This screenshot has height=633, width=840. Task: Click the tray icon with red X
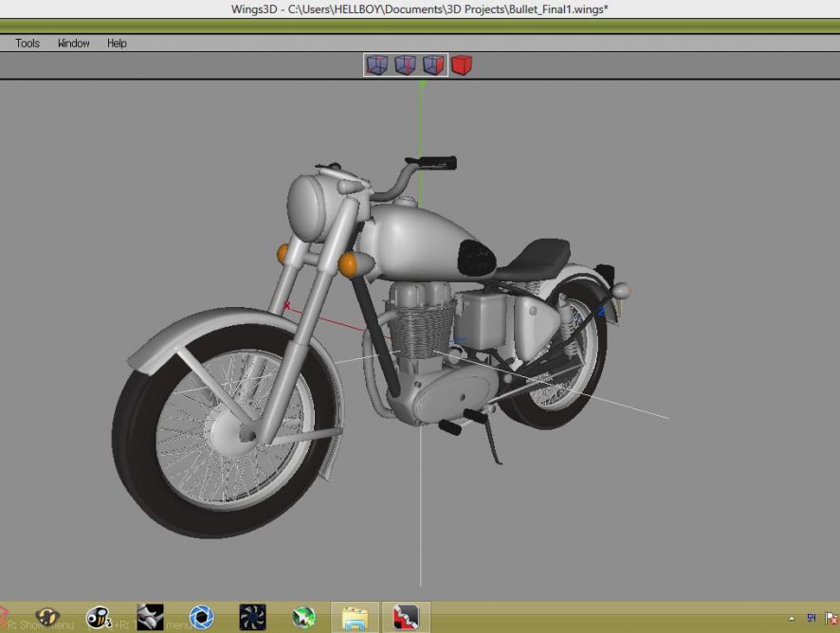831,618
